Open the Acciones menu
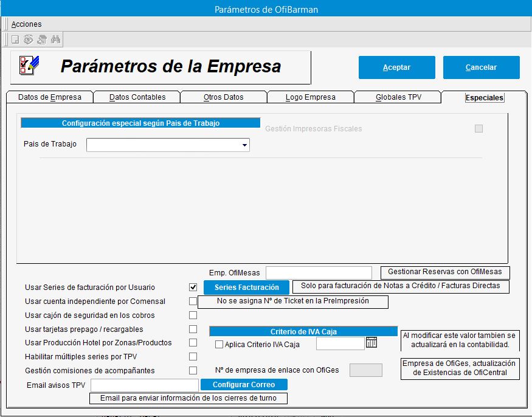This screenshot has width=532, height=417. click(x=27, y=24)
